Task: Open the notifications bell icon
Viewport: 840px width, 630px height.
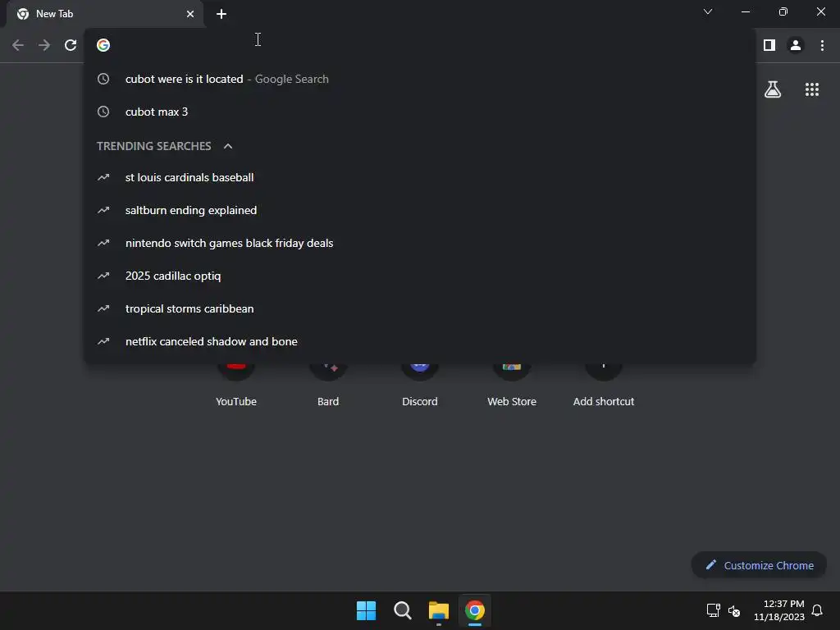Action: coord(818,610)
